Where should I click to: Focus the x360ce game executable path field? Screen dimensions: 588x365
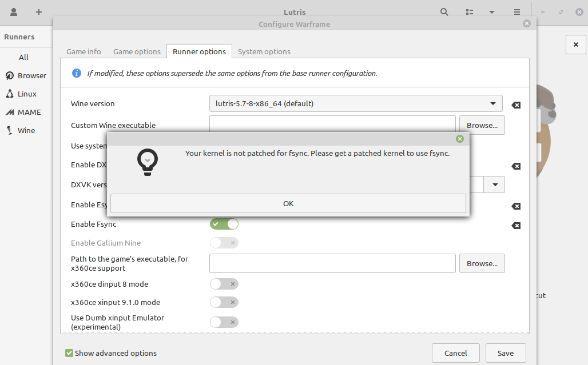pos(332,263)
